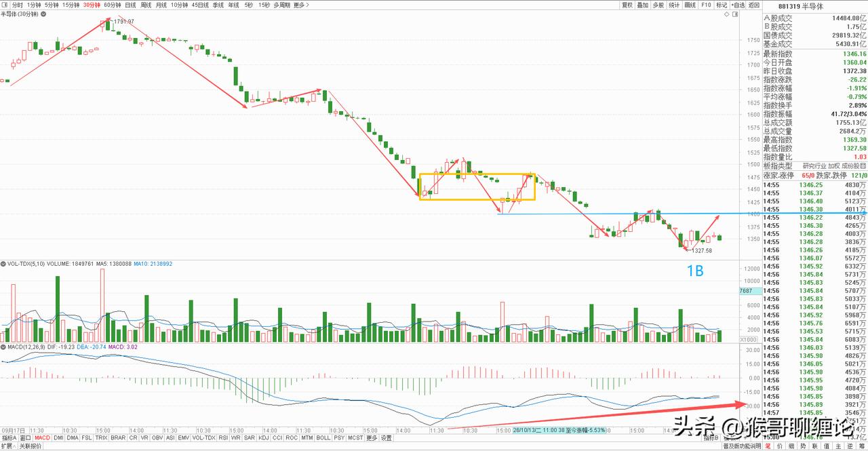Add to watchlist with +自选

pos(737,5)
